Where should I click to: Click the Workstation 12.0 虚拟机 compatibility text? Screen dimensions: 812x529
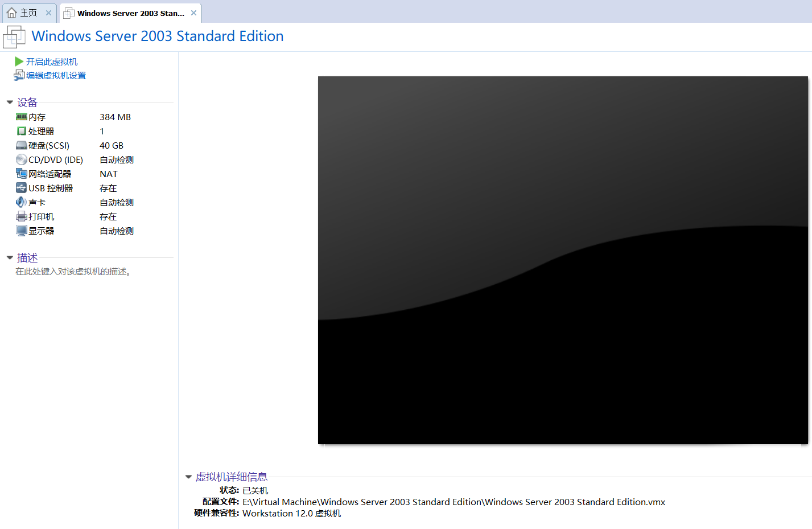291,513
